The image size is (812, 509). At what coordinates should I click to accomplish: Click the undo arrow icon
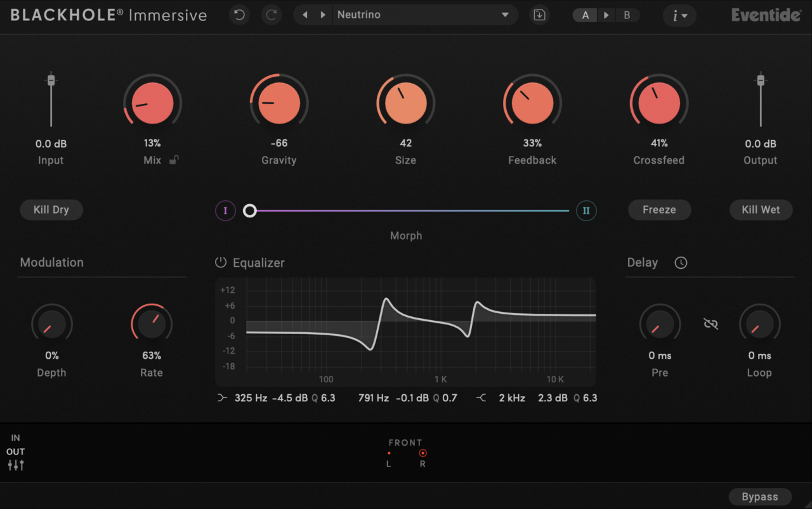point(239,15)
